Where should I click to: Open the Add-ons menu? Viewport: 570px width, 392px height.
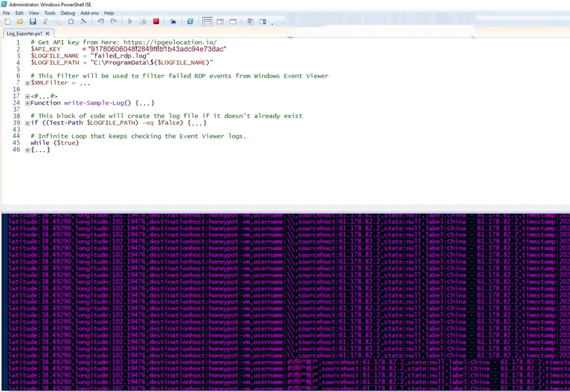click(89, 13)
